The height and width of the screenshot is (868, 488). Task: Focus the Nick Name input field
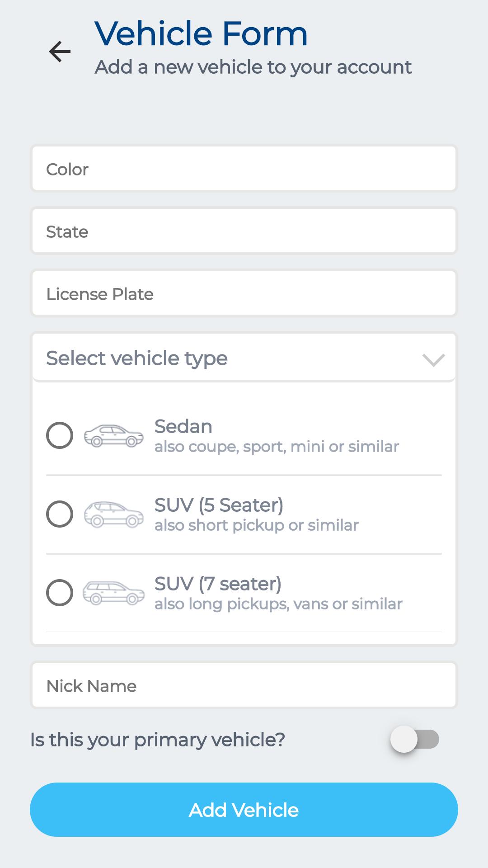pos(244,685)
